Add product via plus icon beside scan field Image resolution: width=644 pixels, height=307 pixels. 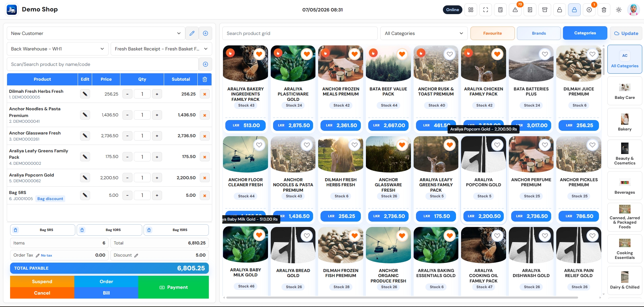tap(205, 64)
